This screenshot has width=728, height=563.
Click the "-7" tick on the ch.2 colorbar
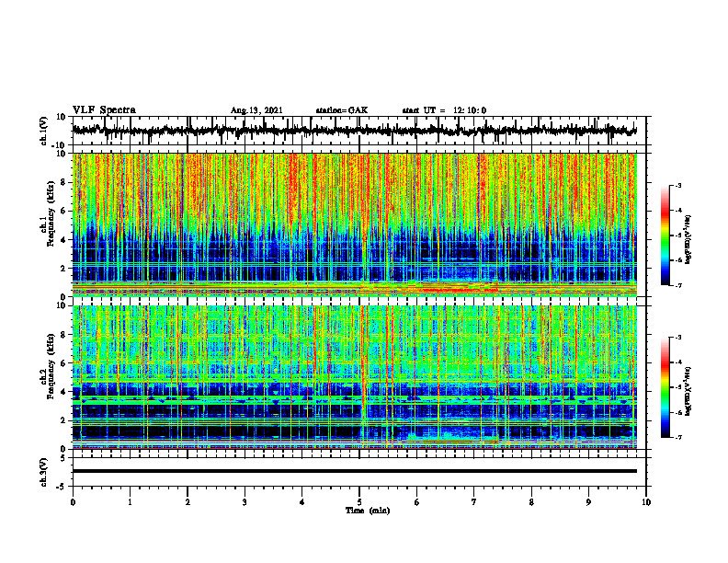coord(678,437)
